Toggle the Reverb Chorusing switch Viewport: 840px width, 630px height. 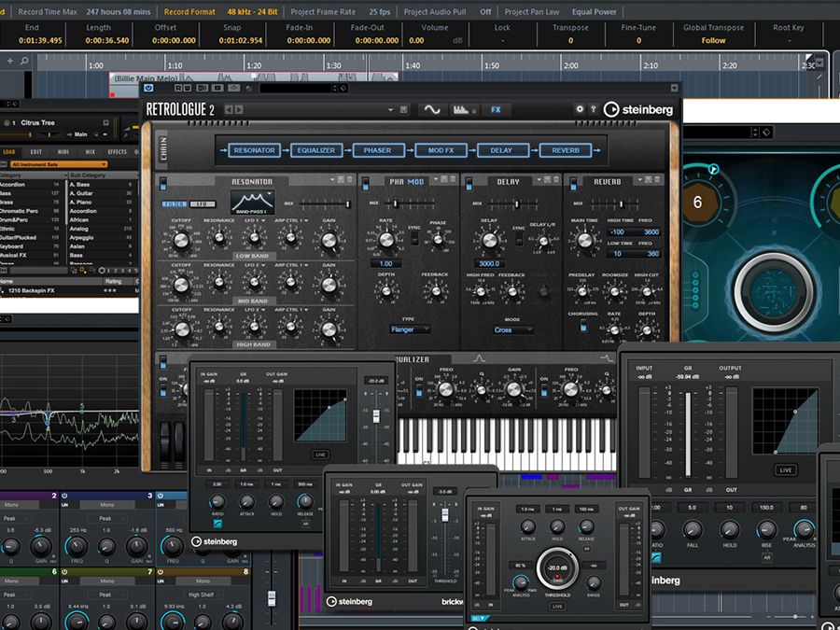pos(584,325)
